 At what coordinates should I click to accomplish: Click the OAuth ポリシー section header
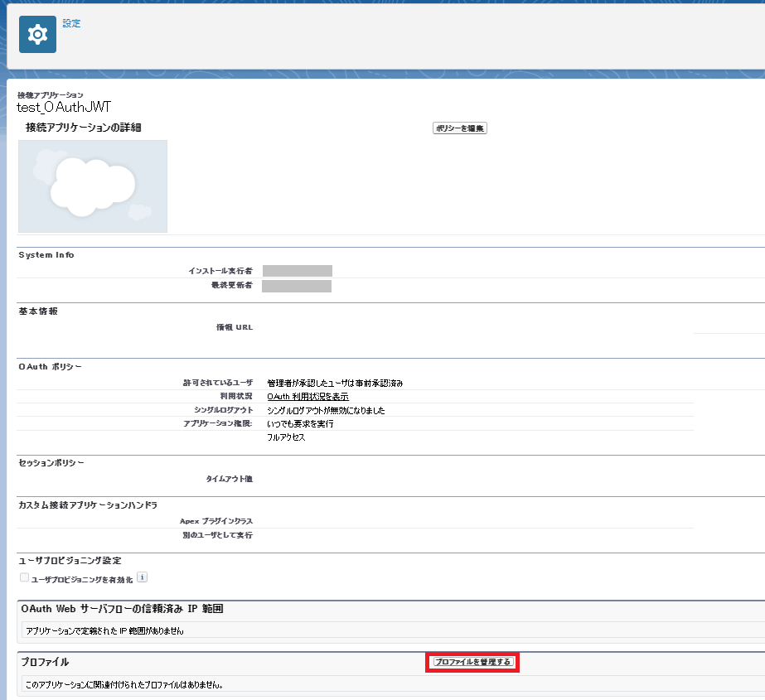[x=50, y=366]
